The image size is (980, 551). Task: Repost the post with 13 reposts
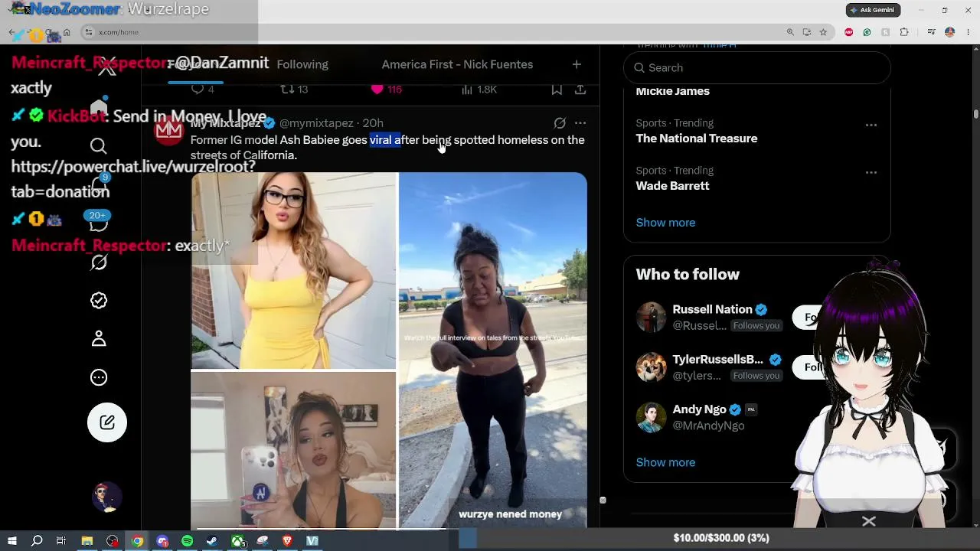point(294,90)
